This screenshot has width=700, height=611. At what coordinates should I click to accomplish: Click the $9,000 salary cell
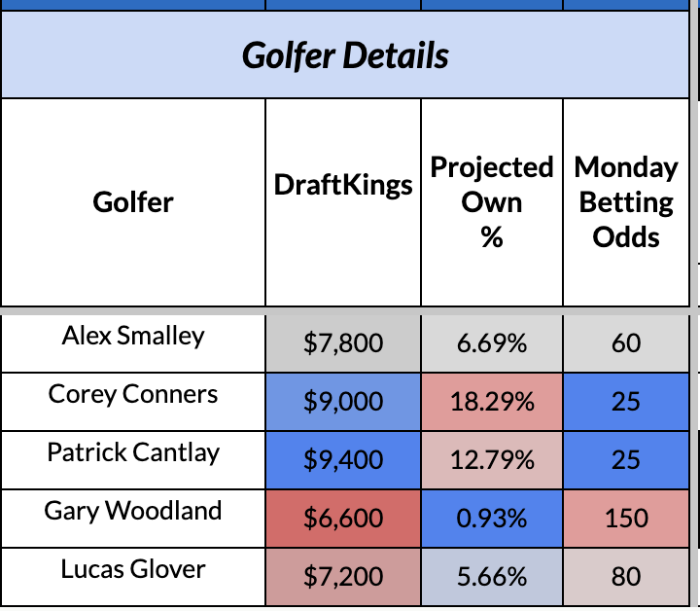[x=343, y=402]
